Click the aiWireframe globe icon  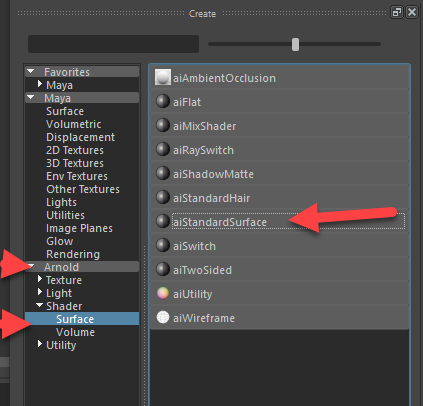[x=163, y=317]
